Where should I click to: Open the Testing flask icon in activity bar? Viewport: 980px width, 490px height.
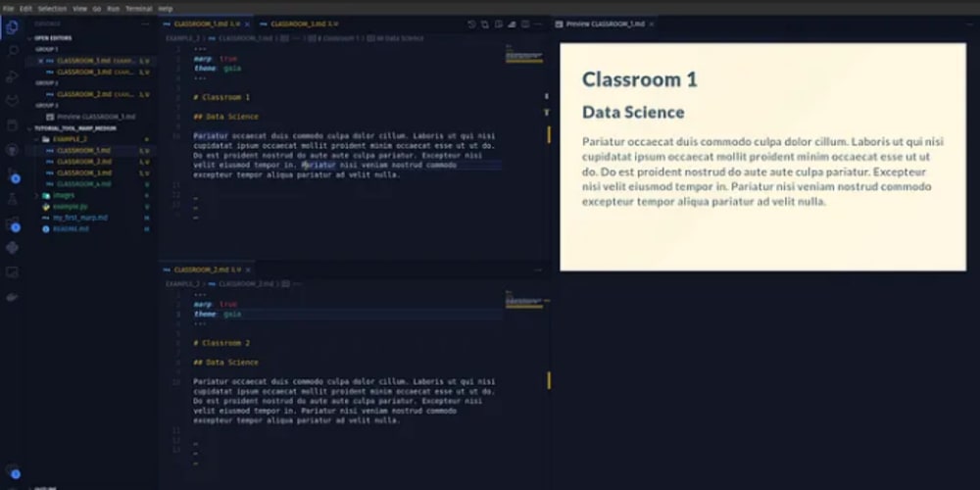coord(12,199)
